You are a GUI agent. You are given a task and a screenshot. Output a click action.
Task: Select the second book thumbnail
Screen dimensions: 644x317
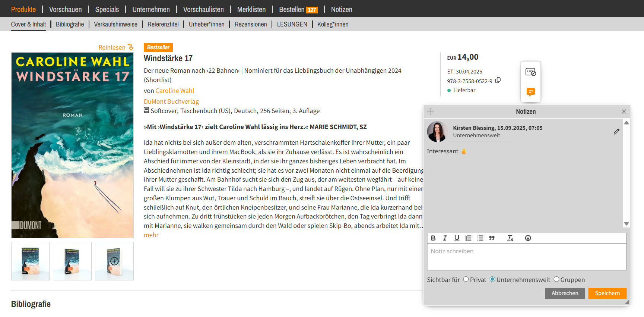pyautogui.click(x=72, y=261)
